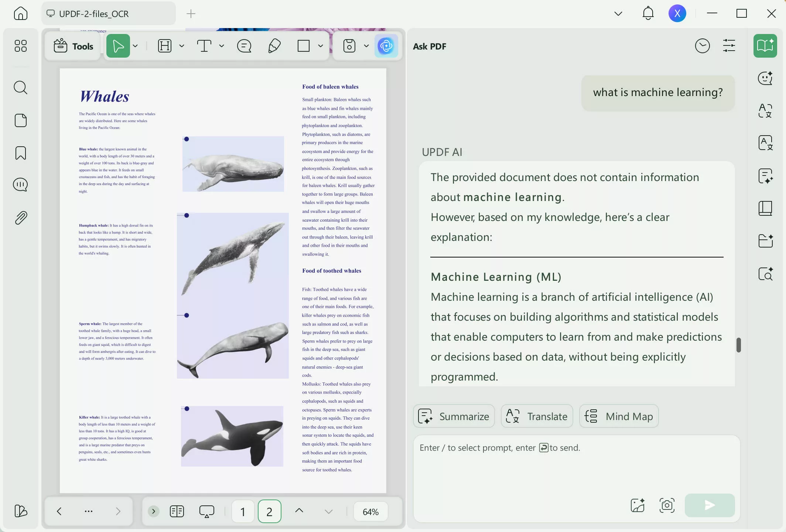The image size is (786, 532).
Task: Click the Summarize button
Action: pyautogui.click(x=454, y=416)
